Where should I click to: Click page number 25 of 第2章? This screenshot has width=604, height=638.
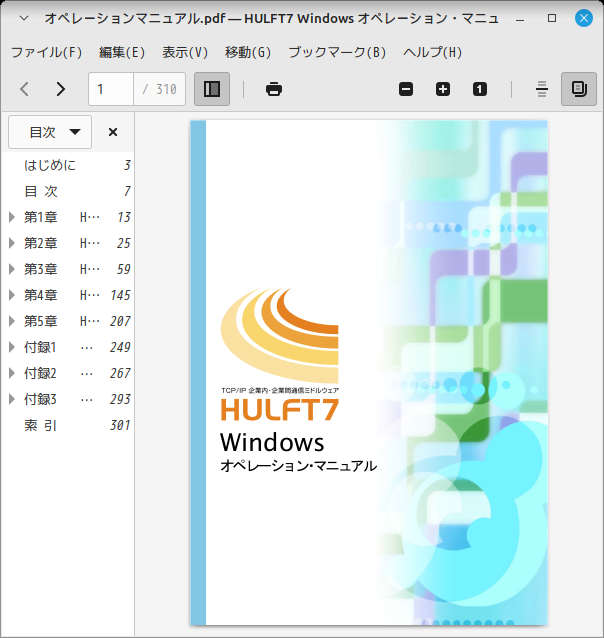coord(124,243)
